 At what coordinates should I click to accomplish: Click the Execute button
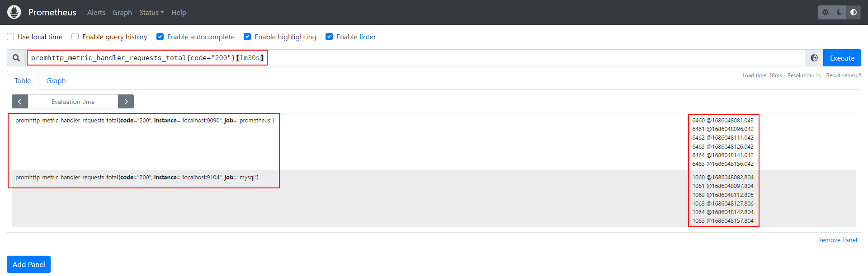(842, 58)
